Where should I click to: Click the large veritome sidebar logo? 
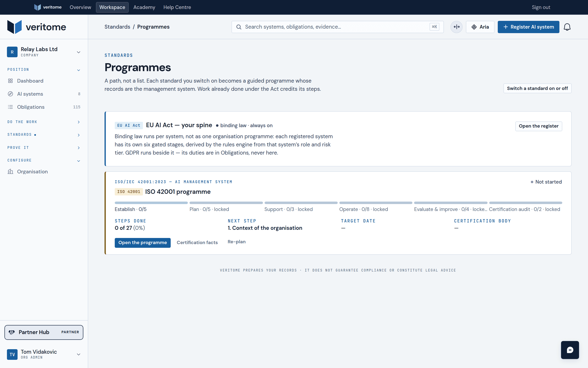37,27
